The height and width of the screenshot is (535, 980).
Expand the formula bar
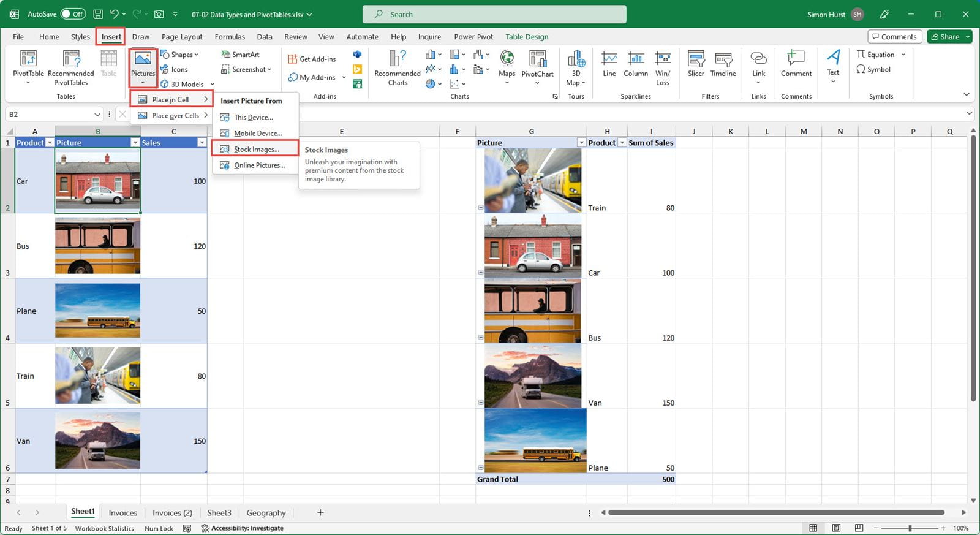pos(969,113)
